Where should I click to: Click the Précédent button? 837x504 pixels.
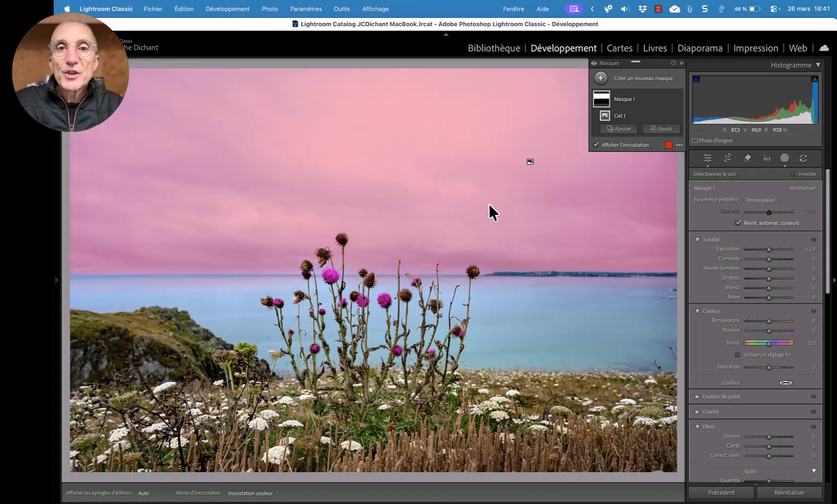click(x=721, y=492)
